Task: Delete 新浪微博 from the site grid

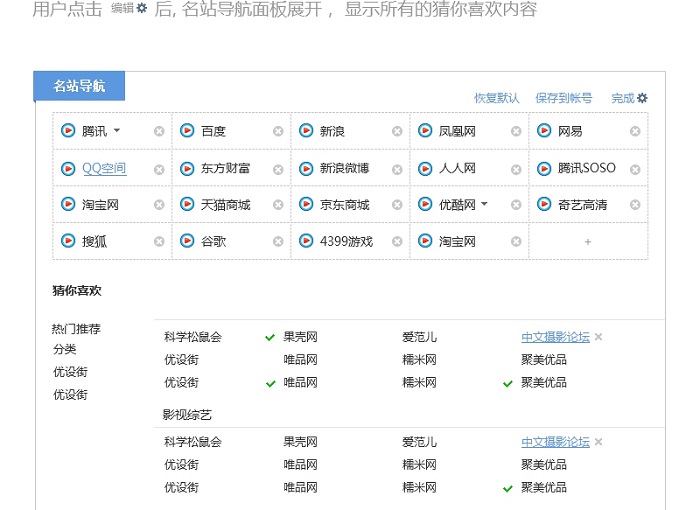Action: (x=397, y=170)
